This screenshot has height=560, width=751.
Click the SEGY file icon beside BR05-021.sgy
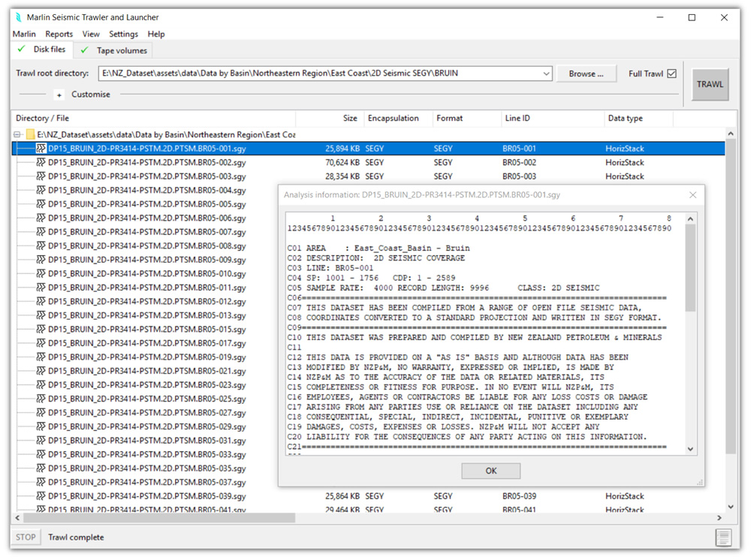pyautogui.click(x=40, y=371)
